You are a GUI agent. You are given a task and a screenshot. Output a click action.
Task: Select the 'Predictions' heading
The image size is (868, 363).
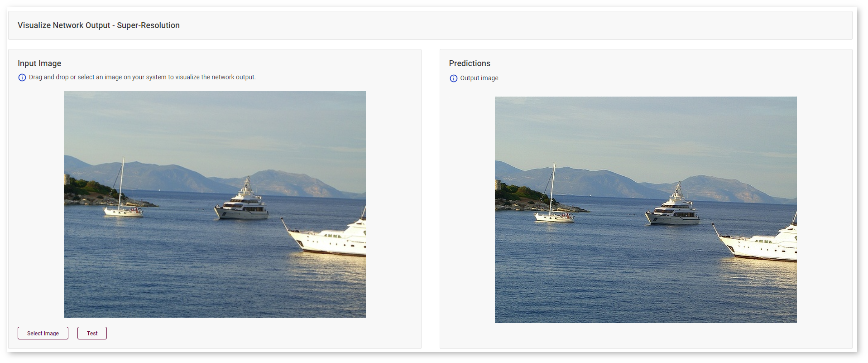(470, 63)
